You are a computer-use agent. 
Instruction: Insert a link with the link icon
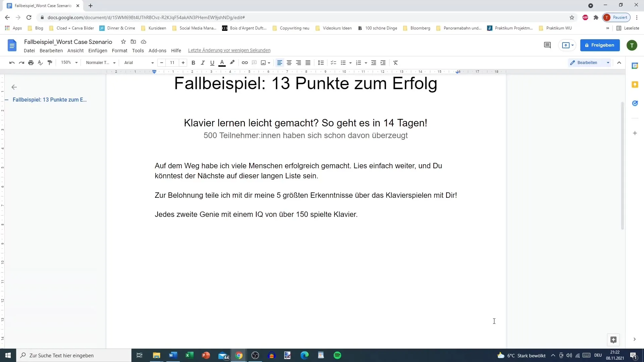click(245, 63)
